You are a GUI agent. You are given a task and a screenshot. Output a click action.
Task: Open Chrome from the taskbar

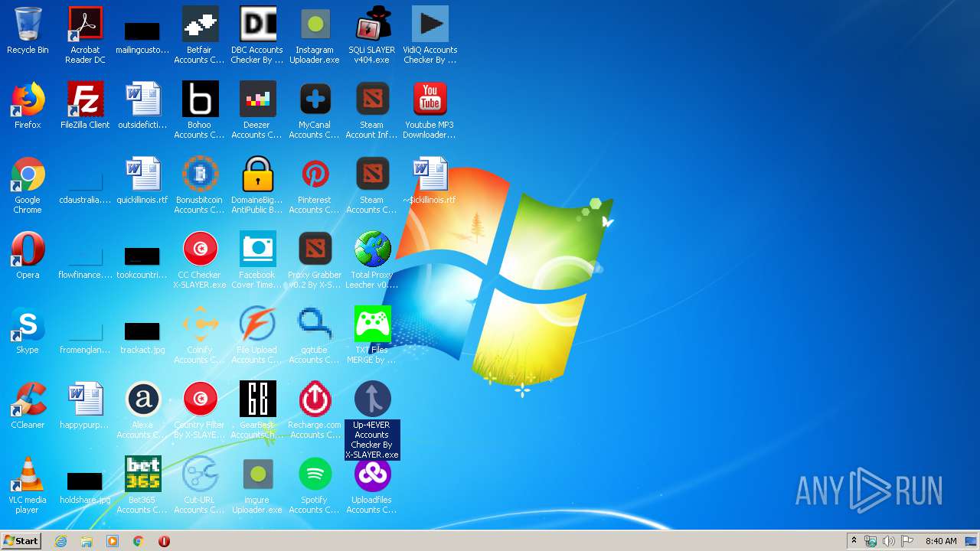coord(139,541)
